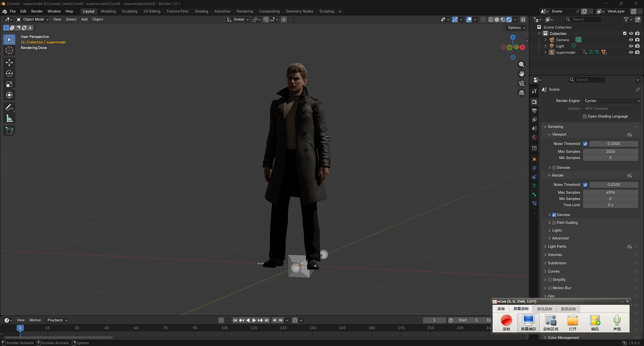Open the viewport Add menu

(x=84, y=19)
